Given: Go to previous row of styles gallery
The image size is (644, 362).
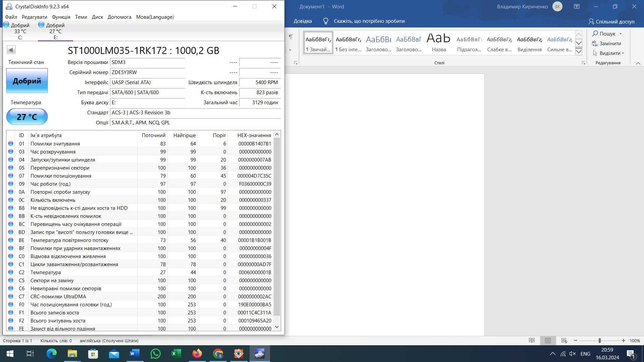Looking at the screenshot, I should pyautogui.click(x=579, y=35).
